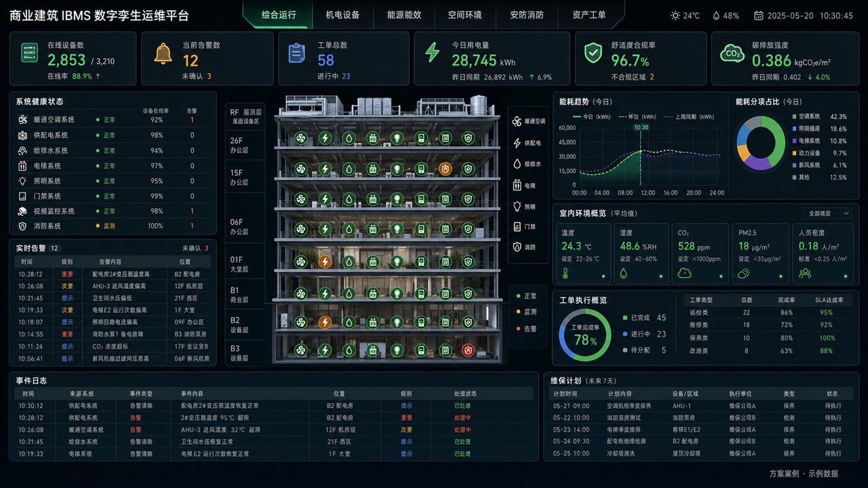The image size is (868, 488).
Task: Click the calendar icon beside the date
Action: click(x=759, y=16)
